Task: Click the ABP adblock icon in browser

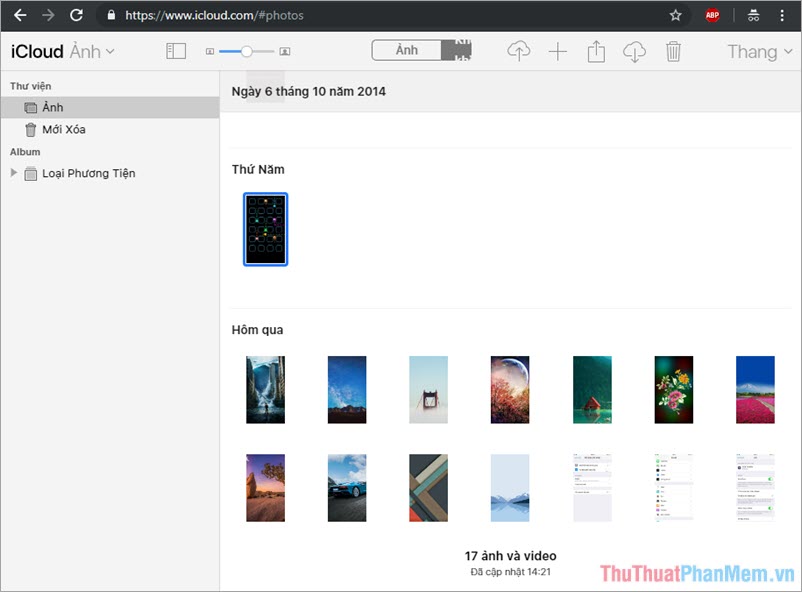Action: point(712,15)
